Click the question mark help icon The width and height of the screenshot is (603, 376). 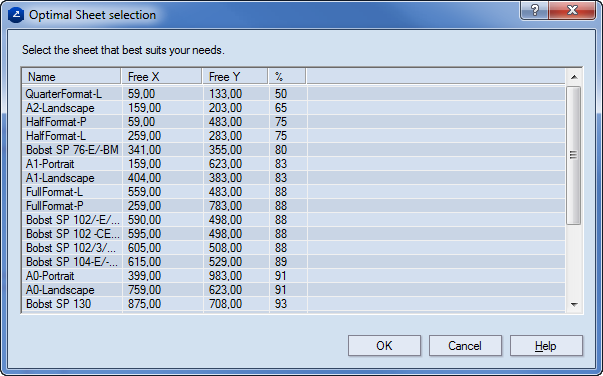[535, 10]
